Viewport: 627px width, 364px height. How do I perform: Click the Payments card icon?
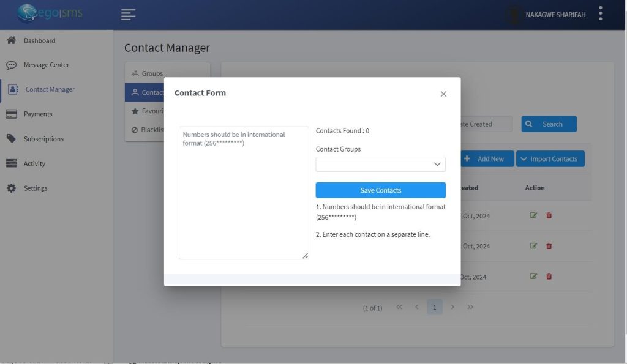tap(11, 114)
